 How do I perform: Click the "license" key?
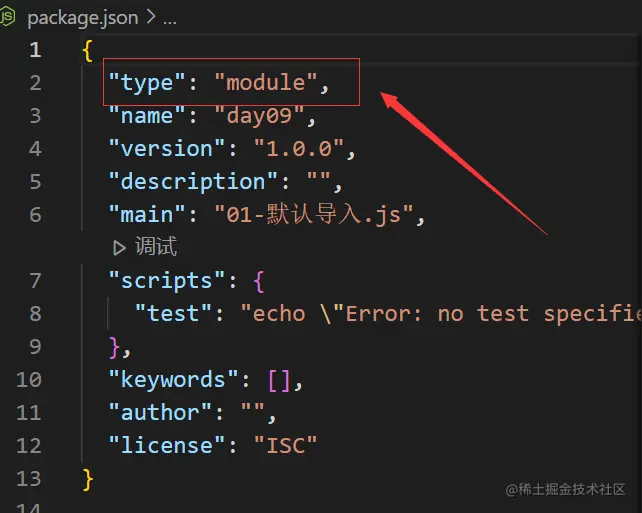coord(167,445)
